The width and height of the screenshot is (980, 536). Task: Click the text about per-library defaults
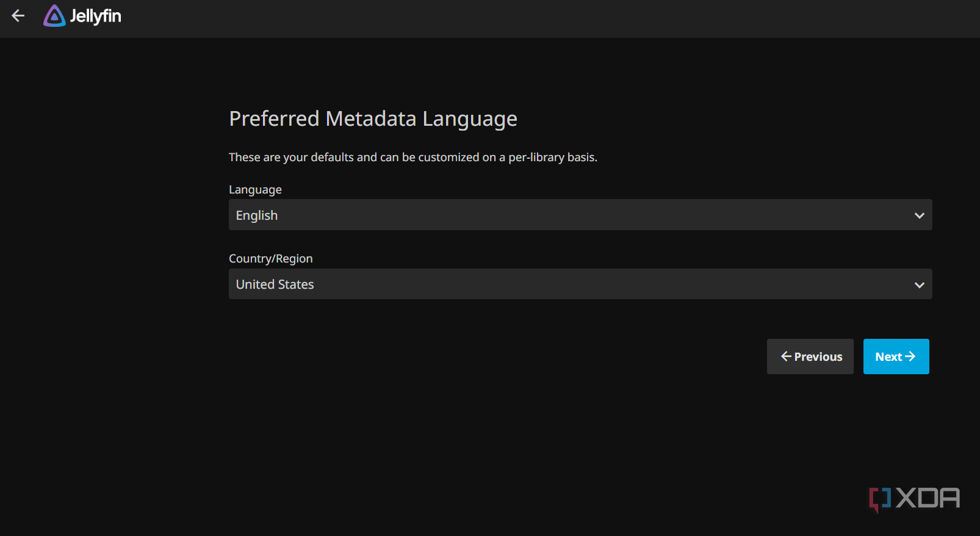point(413,158)
